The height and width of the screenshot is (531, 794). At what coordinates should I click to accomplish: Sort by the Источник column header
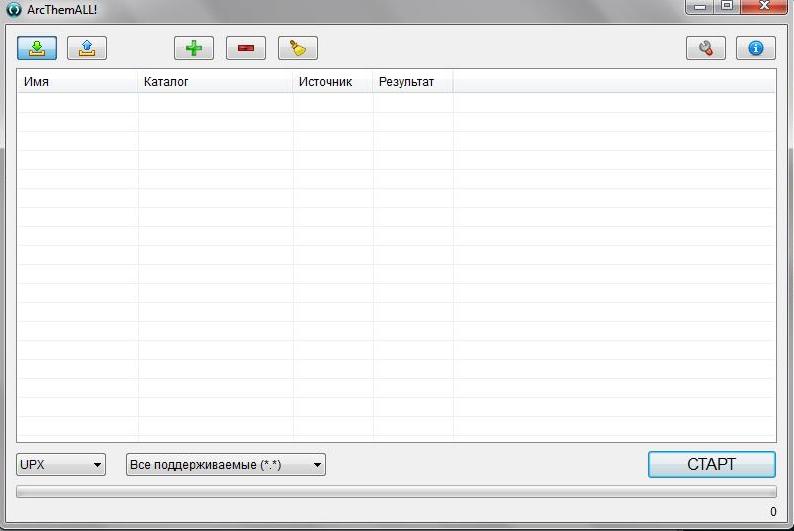[333, 81]
